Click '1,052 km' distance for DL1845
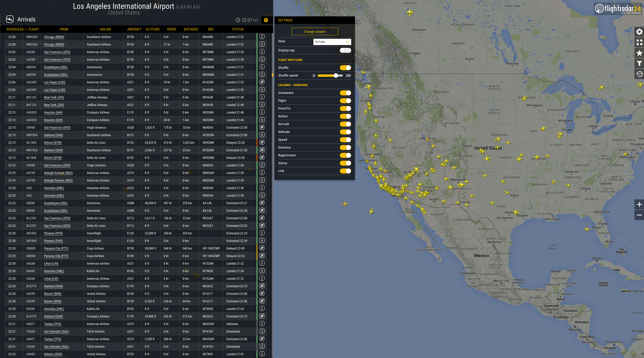This screenshot has height=358, width=644. pyautogui.click(x=188, y=143)
